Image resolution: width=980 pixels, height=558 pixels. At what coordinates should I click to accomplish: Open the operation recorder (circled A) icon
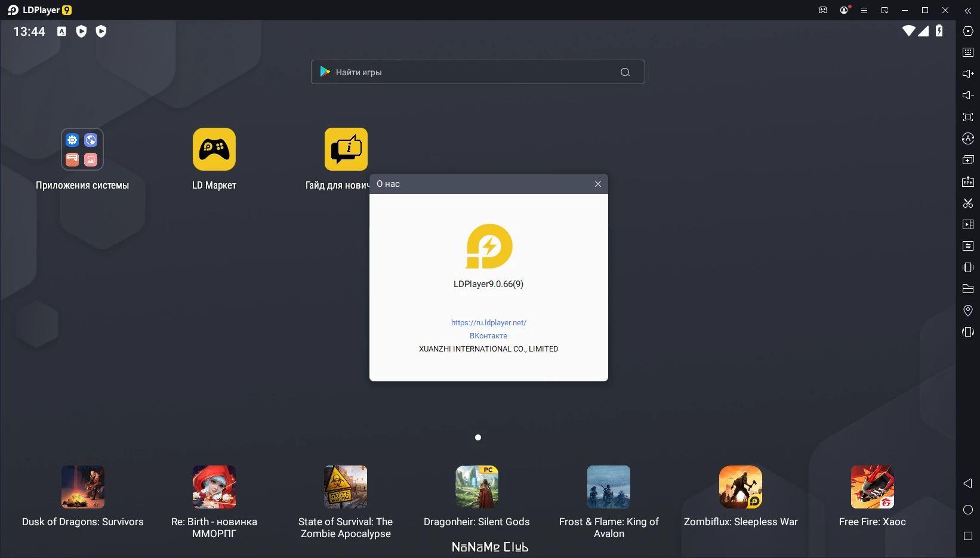tap(968, 138)
